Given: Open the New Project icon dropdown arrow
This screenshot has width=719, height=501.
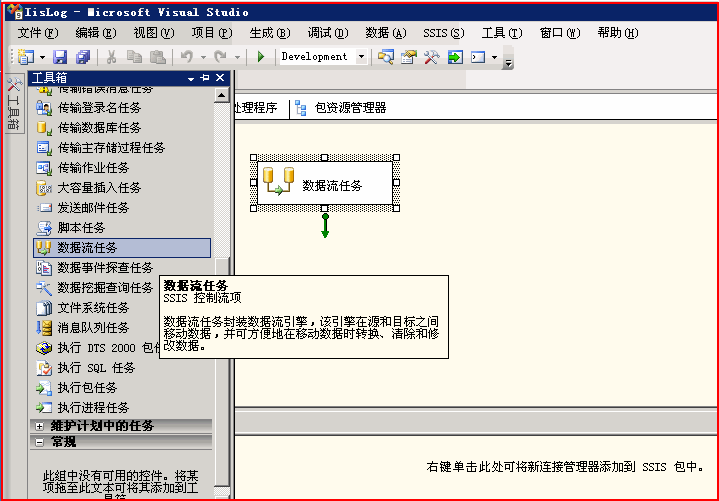Looking at the screenshot, I should pos(42,57).
